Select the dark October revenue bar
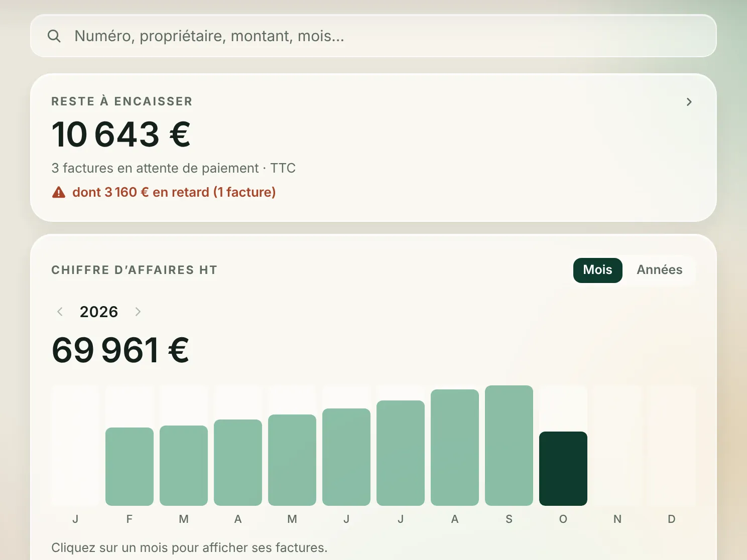Image resolution: width=747 pixels, height=560 pixels. coord(563,469)
